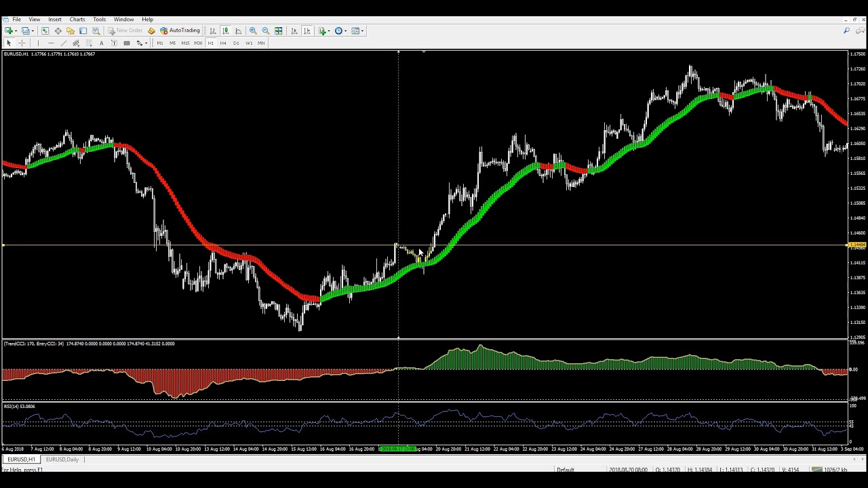This screenshot has width=868, height=488.
Task: Select the Vertical Line drawing tool
Action: click(x=38, y=43)
